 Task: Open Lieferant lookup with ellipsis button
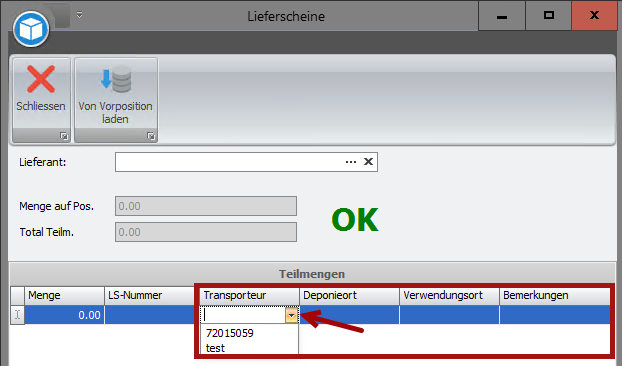pos(351,162)
